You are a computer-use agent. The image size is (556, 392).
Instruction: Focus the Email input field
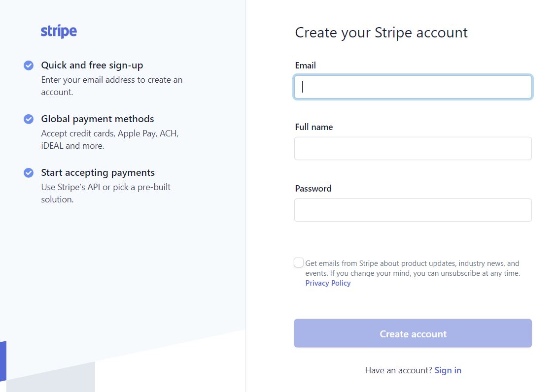pos(413,87)
